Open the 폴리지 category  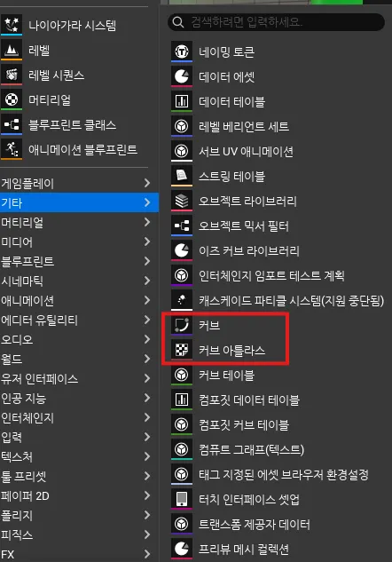pyautogui.click(x=79, y=515)
